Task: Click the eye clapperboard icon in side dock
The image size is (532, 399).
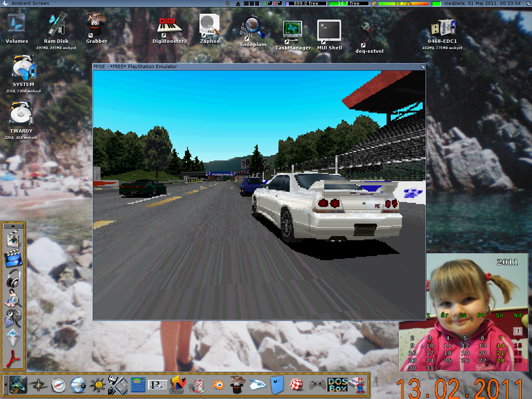Action: pyautogui.click(x=13, y=239)
